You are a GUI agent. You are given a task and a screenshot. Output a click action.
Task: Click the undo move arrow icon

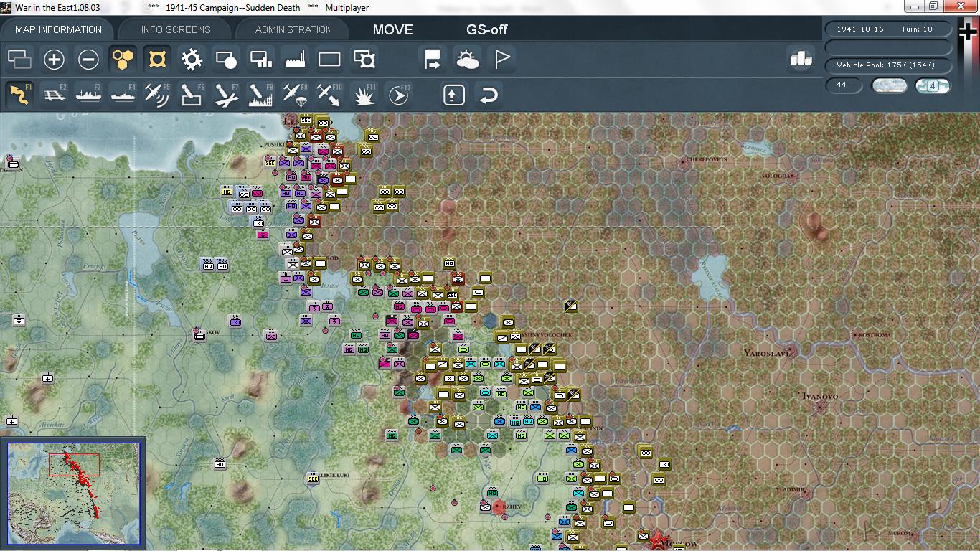pyautogui.click(x=488, y=95)
